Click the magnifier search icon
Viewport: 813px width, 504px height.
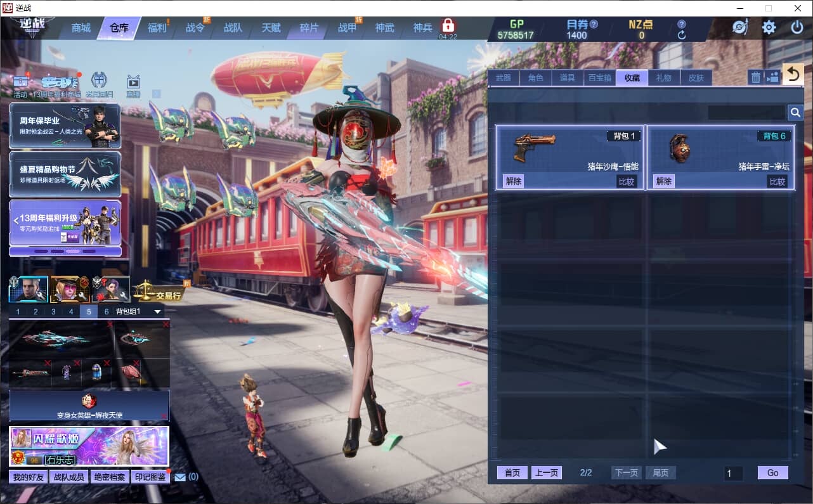(x=795, y=112)
